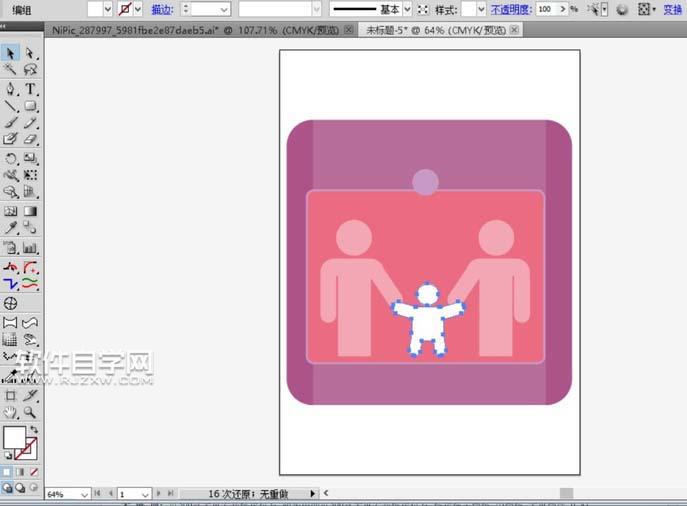
Task: Swap fill and stroke colors
Action: pyautogui.click(x=34, y=429)
